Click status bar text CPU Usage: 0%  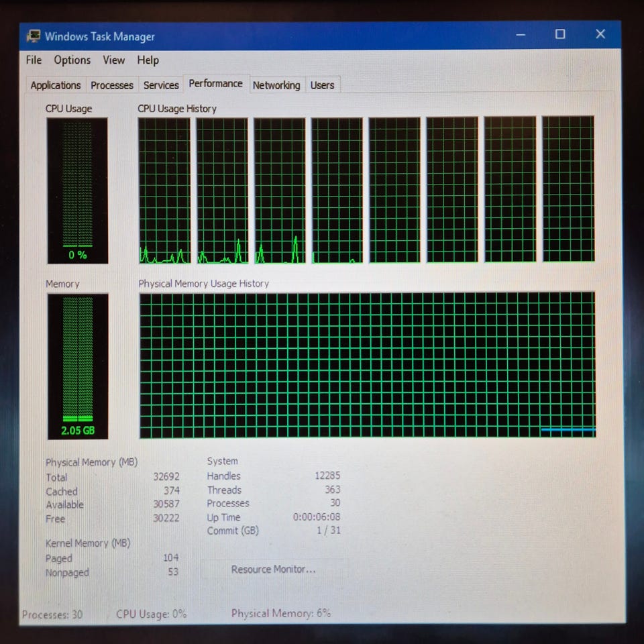click(151, 614)
